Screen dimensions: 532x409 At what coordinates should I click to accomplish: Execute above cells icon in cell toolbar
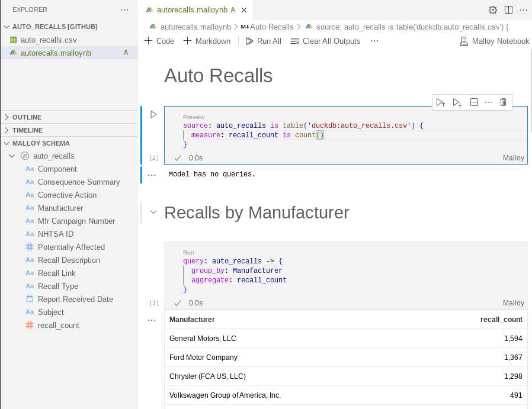440,102
